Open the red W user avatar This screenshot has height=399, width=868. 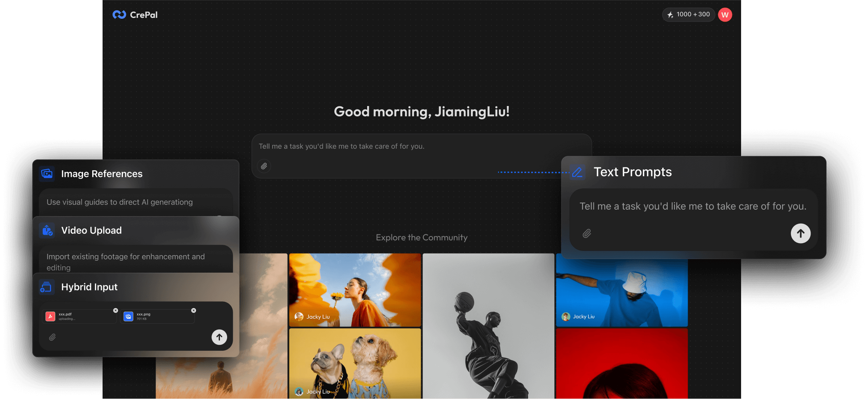point(725,15)
